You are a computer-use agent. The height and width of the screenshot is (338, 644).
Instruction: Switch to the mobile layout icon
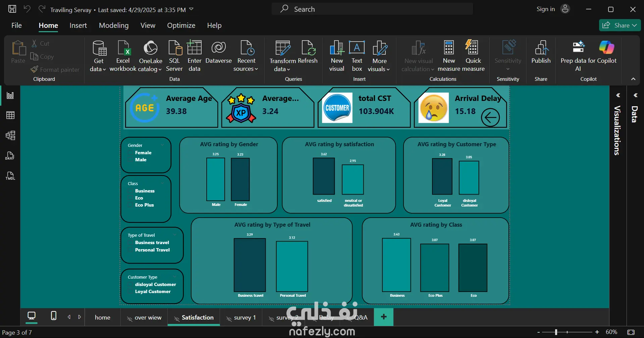(x=53, y=316)
